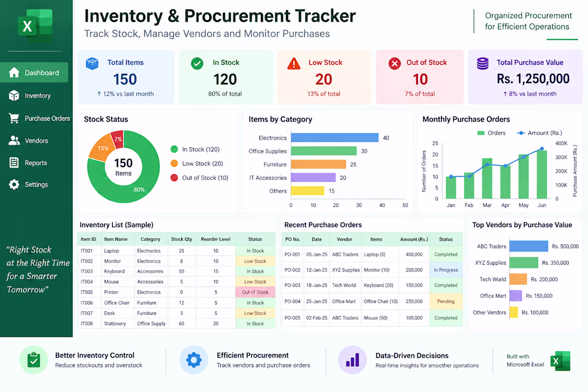
Task: Click the Office Supply category cell
Action: tap(151, 324)
